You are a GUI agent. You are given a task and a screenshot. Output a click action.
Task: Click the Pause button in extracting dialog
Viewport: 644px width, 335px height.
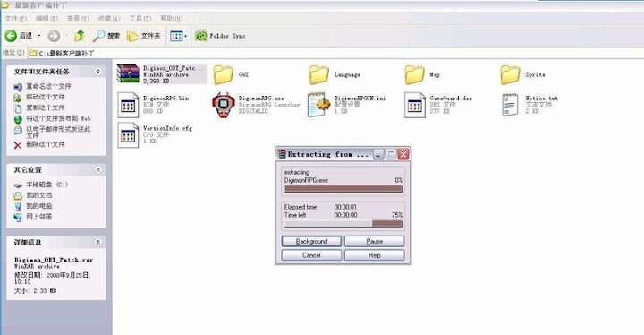[x=374, y=241]
